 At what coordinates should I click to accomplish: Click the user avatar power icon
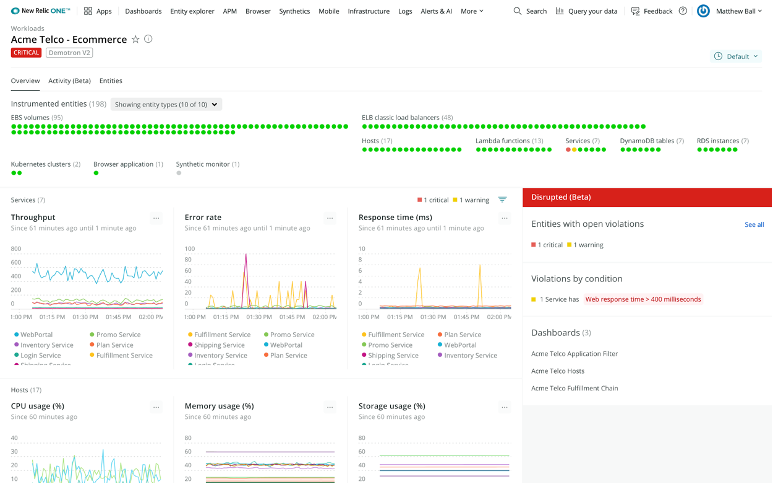704,11
